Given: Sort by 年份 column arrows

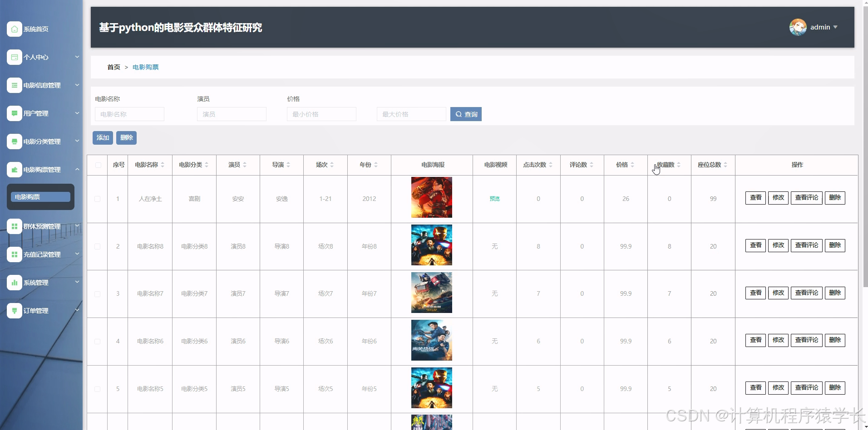Looking at the screenshot, I should (x=376, y=165).
